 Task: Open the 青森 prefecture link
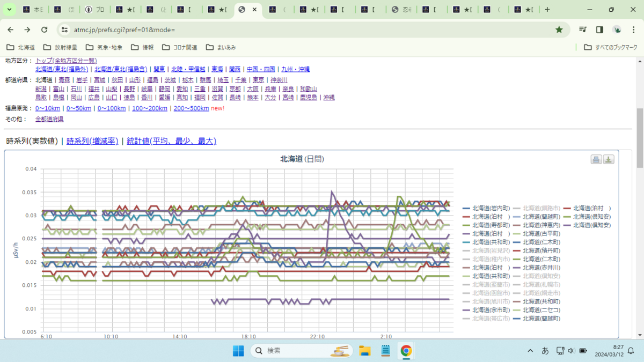pyautogui.click(x=64, y=80)
